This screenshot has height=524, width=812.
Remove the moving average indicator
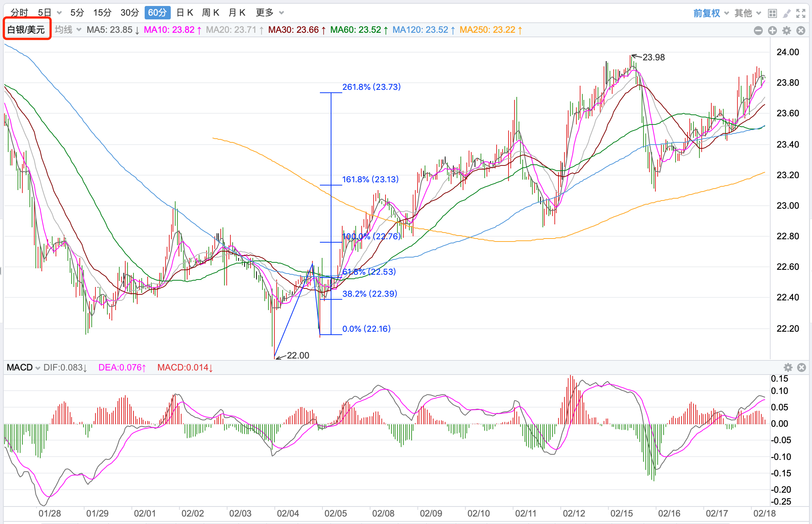click(801, 31)
